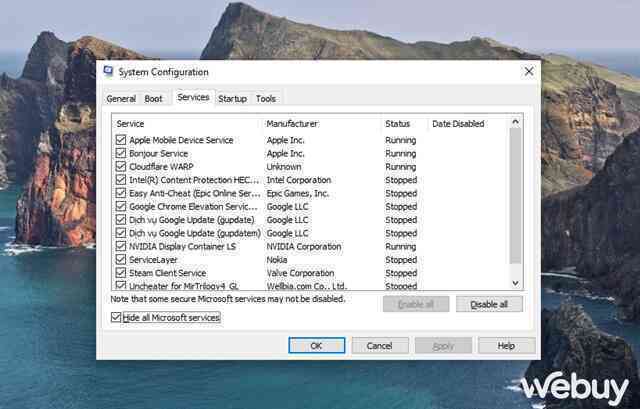Uncheck Steam Client Service checkbox
The height and width of the screenshot is (409, 640).
coord(121,273)
